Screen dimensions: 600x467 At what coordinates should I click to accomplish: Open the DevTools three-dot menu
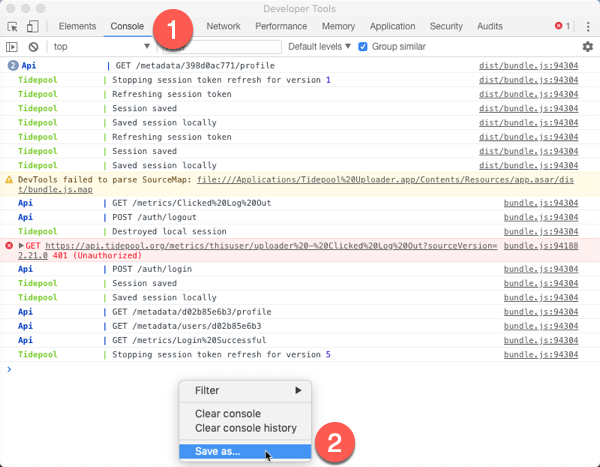(588, 26)
